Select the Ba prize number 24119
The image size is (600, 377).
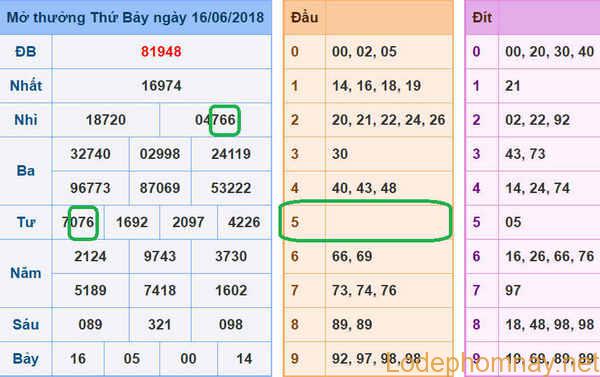click(231, 154)
